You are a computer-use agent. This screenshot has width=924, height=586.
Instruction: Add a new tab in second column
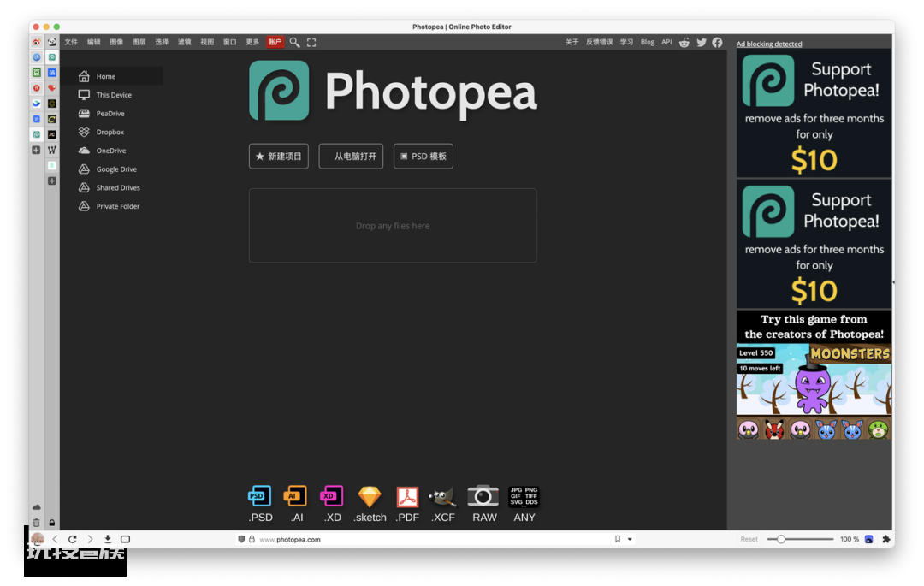coord(52,181)
